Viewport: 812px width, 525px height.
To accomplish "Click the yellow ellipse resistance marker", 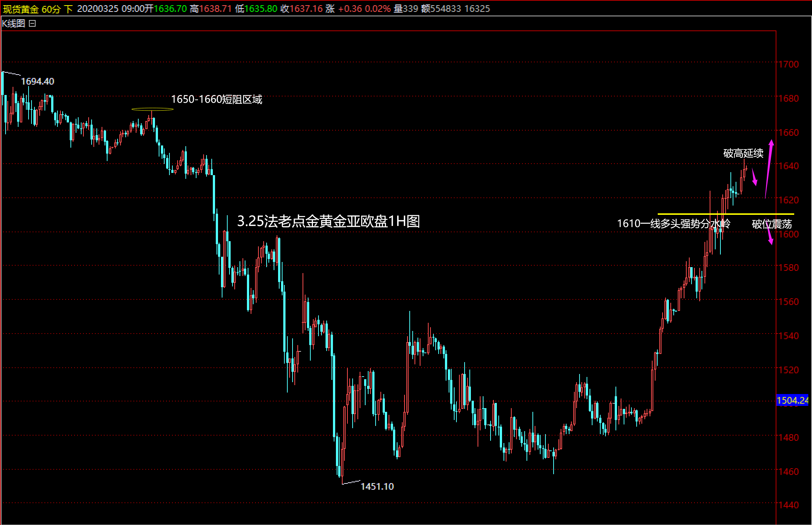I will pos(152,109).
